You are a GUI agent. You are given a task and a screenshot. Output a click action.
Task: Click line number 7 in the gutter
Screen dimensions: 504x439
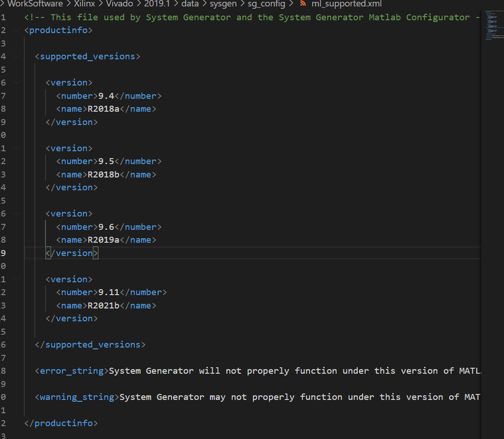pyautogui.click(x=4, y=95)
